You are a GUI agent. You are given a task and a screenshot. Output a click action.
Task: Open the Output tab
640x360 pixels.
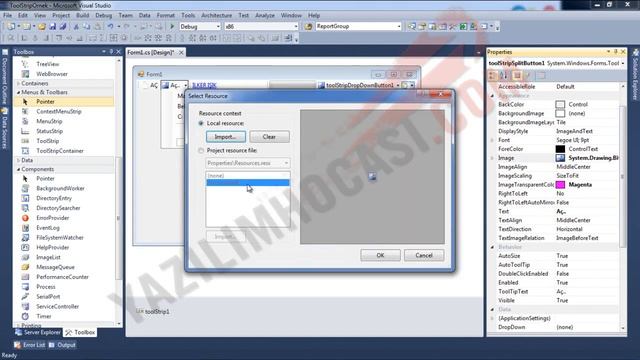coord(62,345)
